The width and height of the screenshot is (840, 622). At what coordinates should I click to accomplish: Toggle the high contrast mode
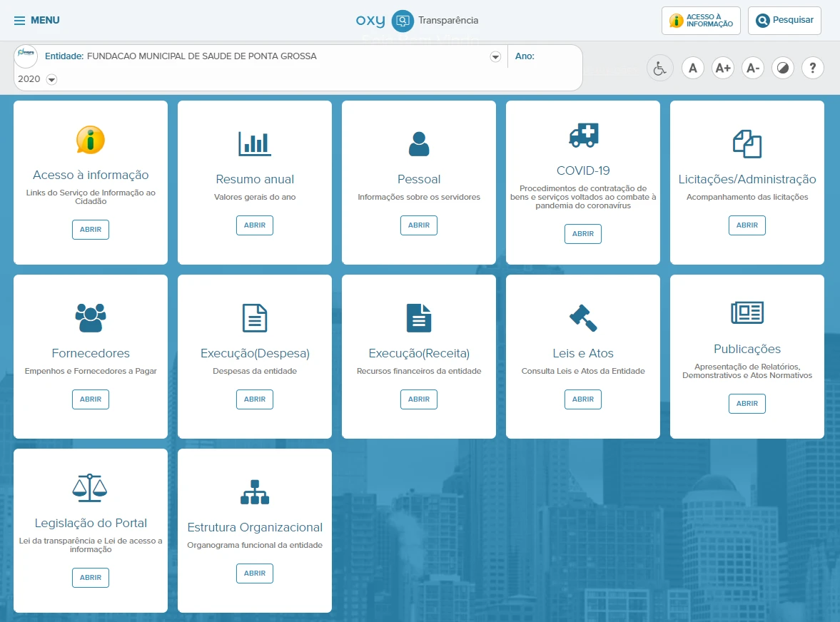(x=783, y=68)
